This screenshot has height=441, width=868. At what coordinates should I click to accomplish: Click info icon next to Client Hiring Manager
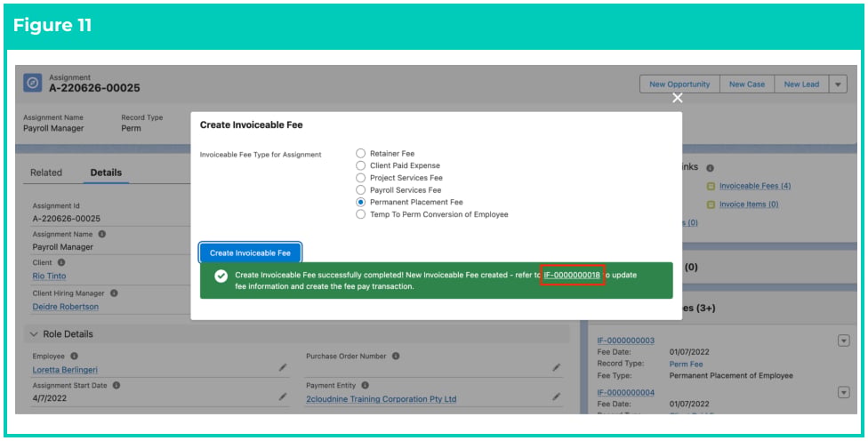click(114, 293)
